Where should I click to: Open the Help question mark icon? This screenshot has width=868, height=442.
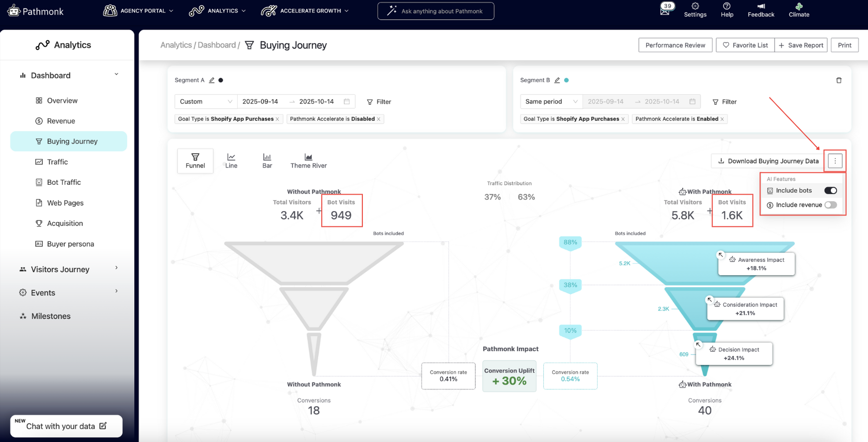point(727,6)
